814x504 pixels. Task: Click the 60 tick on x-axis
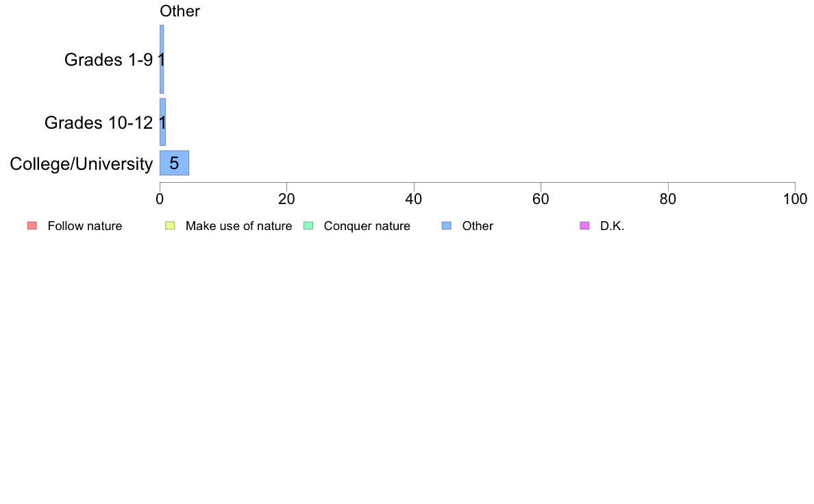click(x=541, y=199)
